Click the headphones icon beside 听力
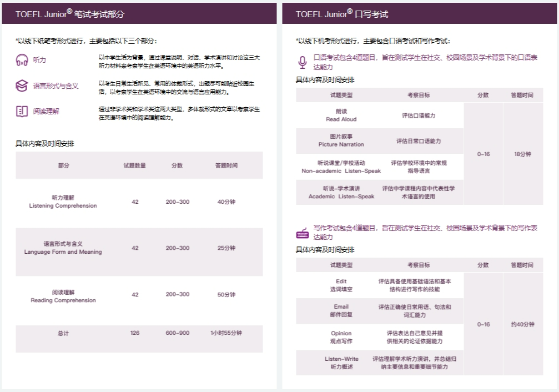Screen dimensions: 559x392 tap(22, 61)
